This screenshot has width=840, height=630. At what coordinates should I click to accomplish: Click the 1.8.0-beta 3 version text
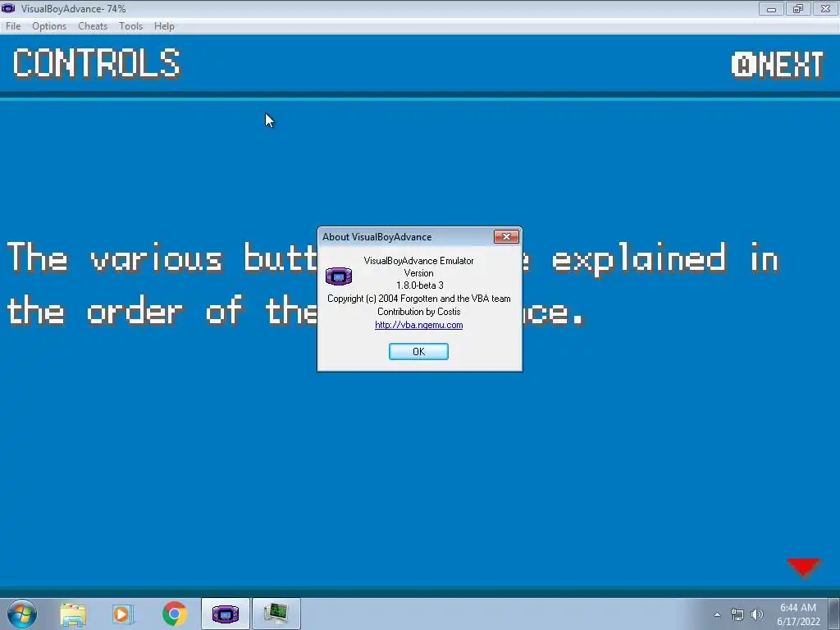click(419, 285)
